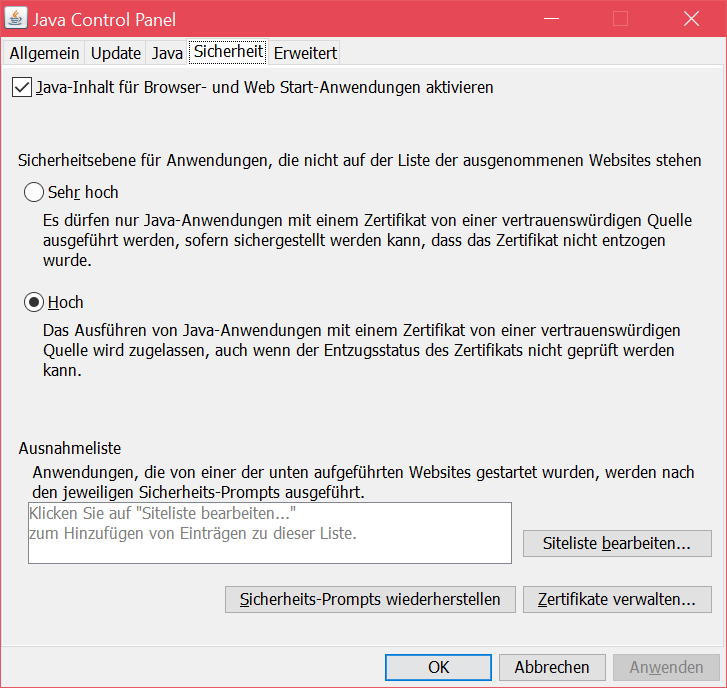Open Zertifikate verwalten dialog

tap(617, 599)
